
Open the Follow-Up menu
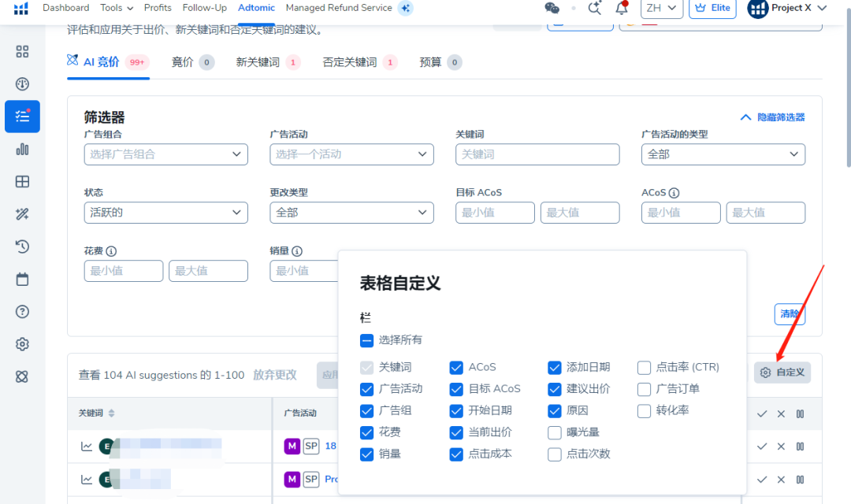coord(204,8)
